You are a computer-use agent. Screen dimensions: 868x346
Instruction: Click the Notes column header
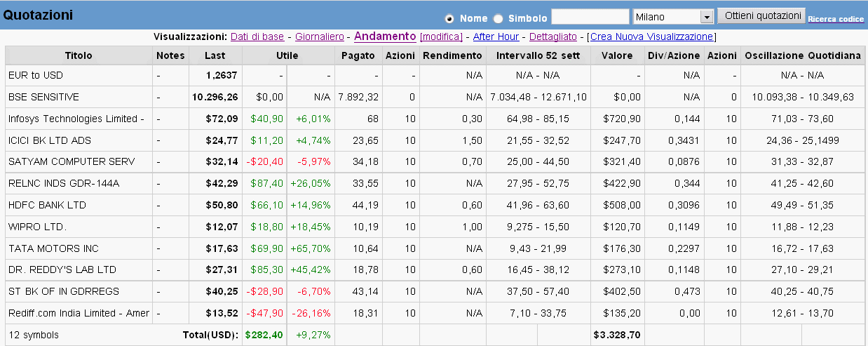click(x=170, y=55)
